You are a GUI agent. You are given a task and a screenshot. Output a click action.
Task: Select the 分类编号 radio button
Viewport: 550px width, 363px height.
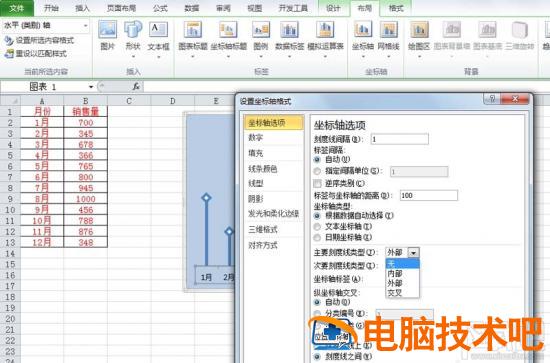point(317,313)
